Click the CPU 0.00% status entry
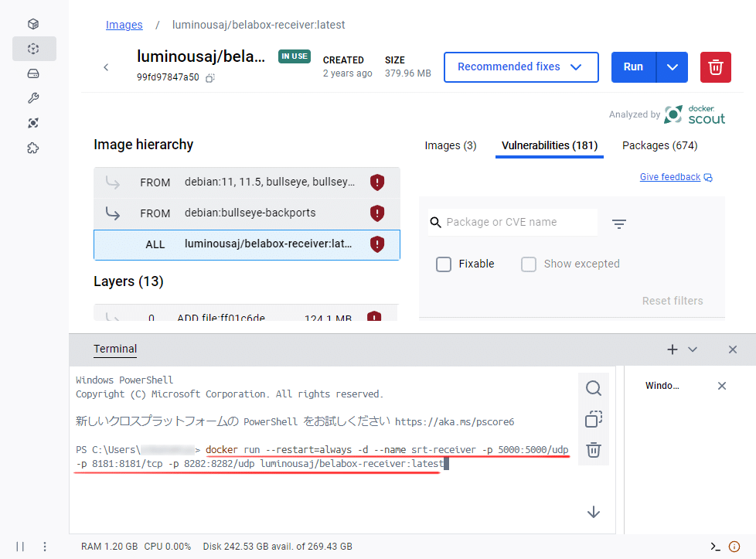Screen dimensions: 756x559 pyautogui.click(x=167, y=547)
